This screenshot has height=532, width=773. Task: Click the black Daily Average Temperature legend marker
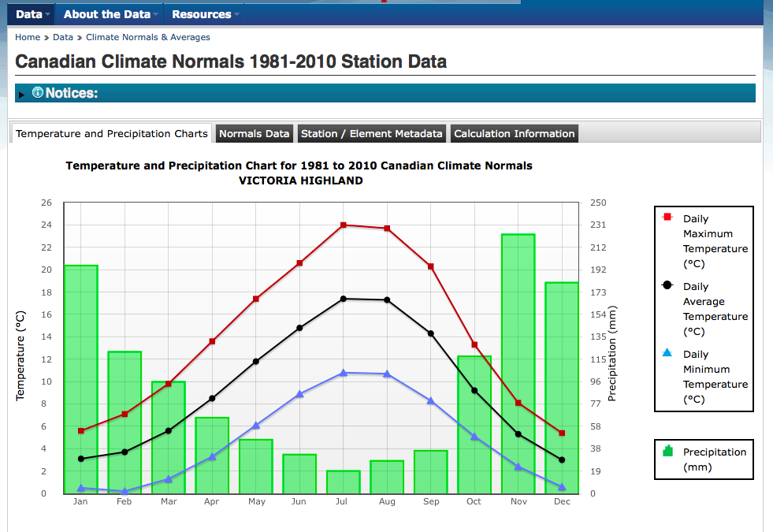pyautogui.click(x=667, y=285)
